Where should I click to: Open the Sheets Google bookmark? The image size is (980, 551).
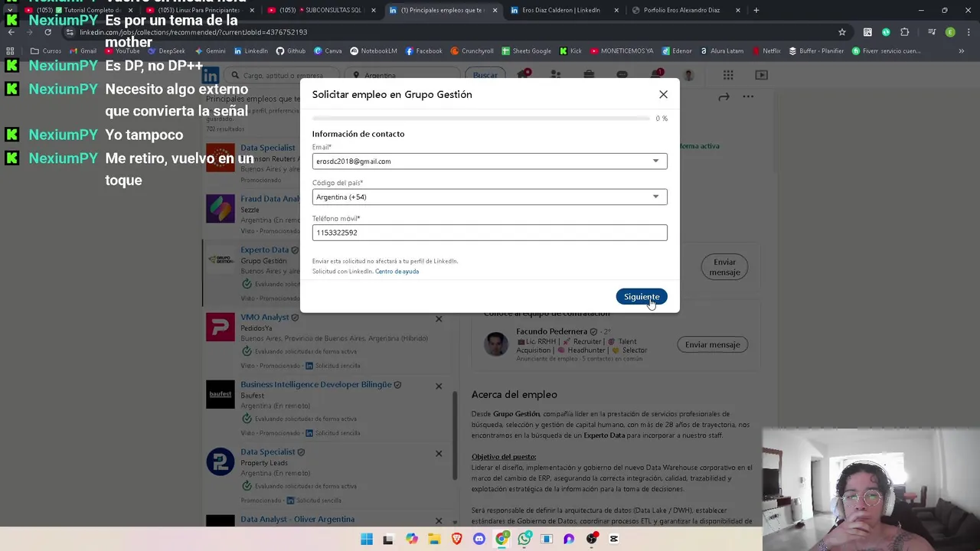click(x=526, y=51)
